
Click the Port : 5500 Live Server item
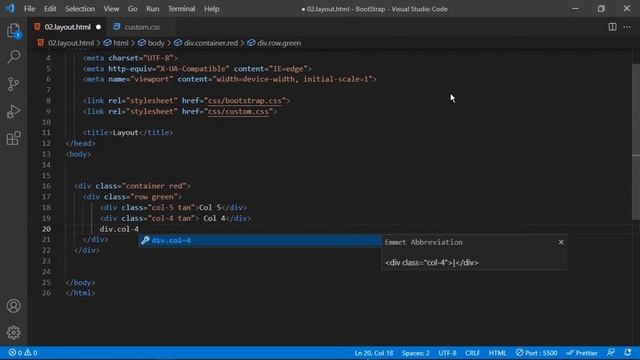pyautogui.click(x=536, y=353)
